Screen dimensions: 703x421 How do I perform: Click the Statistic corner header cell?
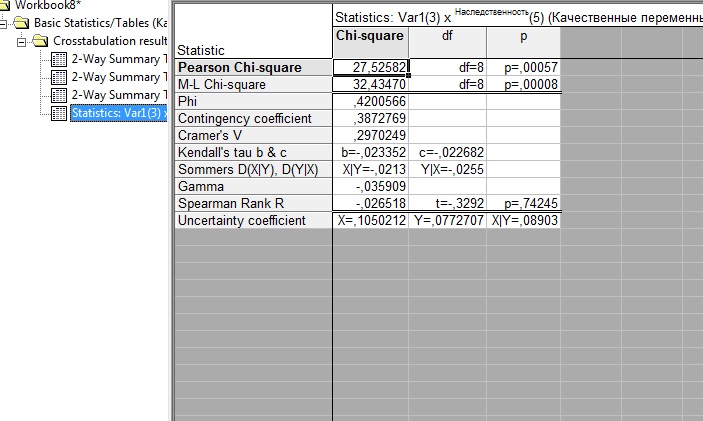254,31
